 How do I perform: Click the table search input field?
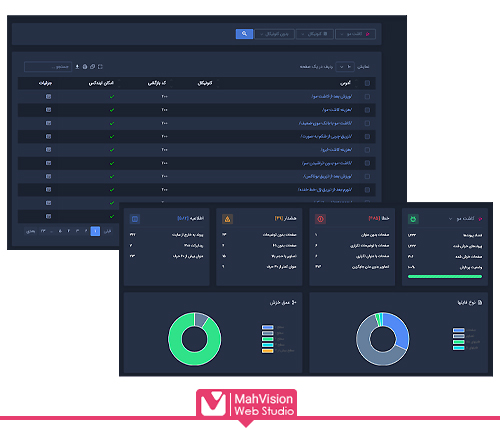(x=48, y=67)
